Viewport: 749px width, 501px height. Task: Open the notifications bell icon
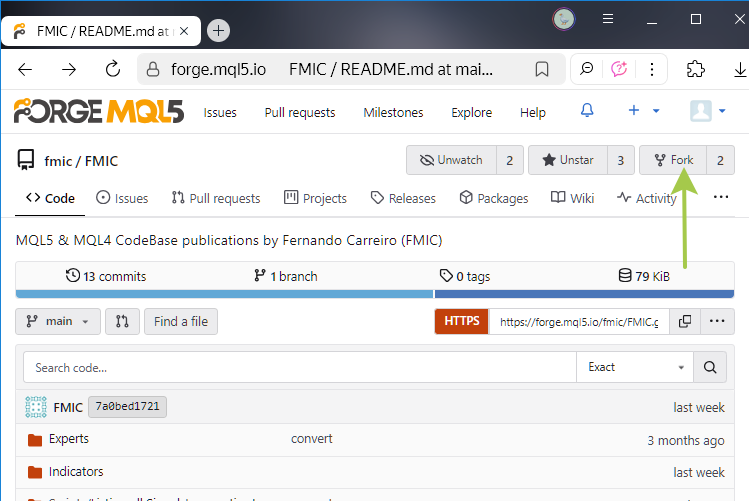(587, 111)
